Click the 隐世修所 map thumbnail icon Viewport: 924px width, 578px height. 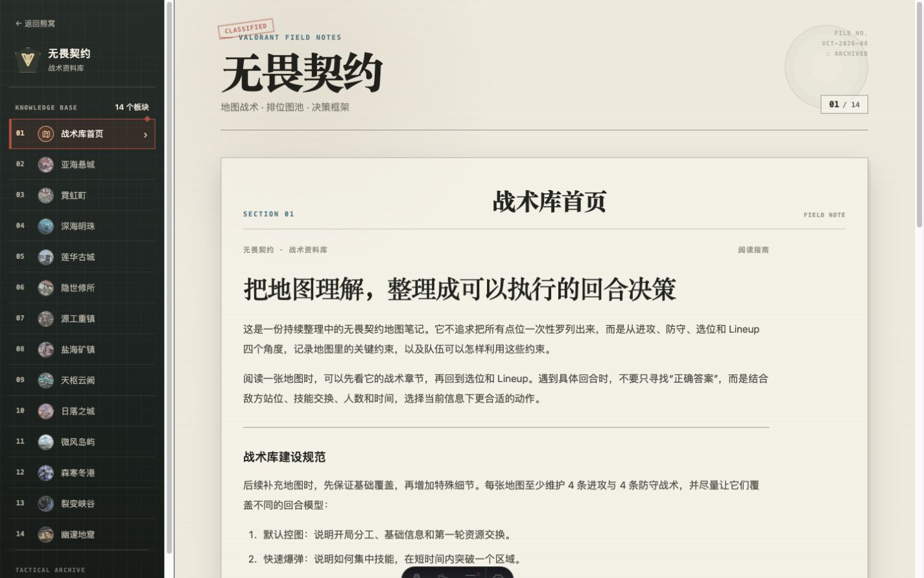(45, 288)
